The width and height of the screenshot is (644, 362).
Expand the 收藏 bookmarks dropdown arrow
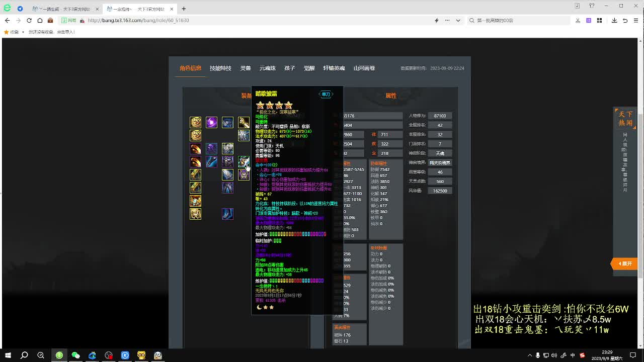23,32
